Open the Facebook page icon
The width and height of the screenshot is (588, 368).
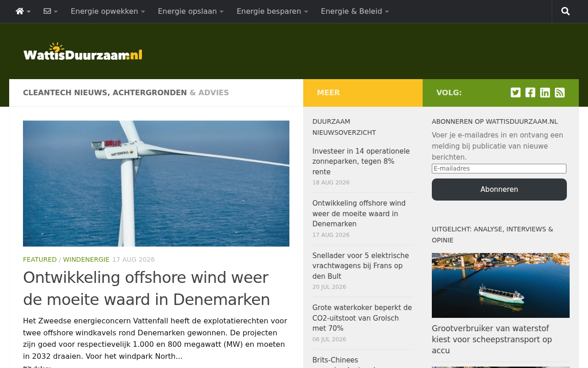[530, 92]
